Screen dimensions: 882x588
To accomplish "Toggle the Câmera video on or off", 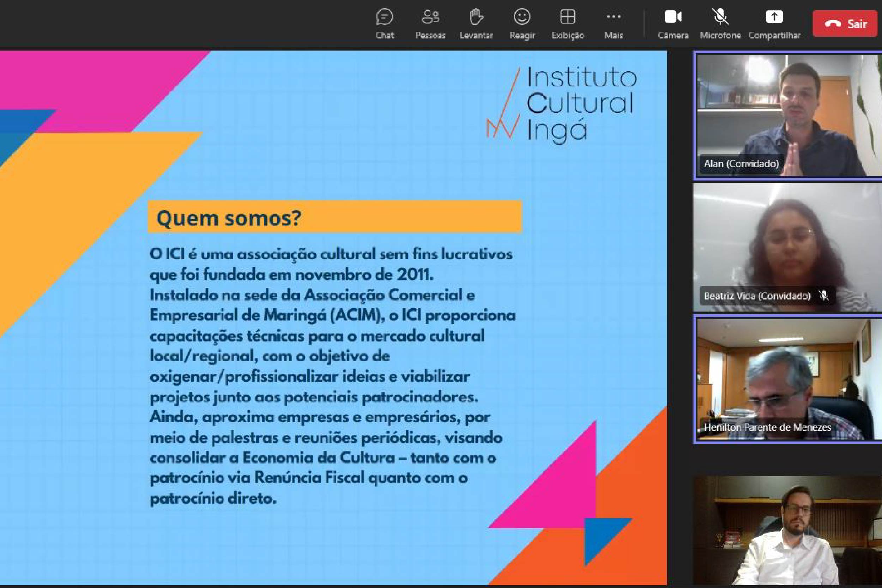I will (673, 17).
